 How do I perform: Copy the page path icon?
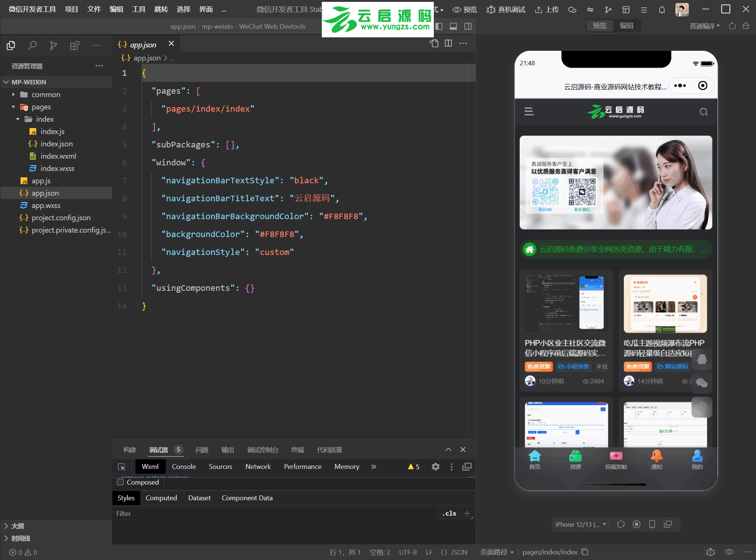(585, 552)
